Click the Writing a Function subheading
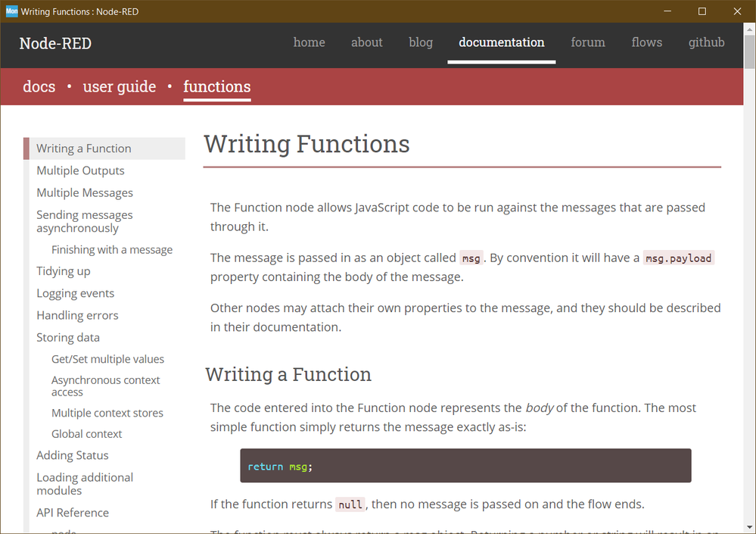The image size is (756, 534). (288, 374)
